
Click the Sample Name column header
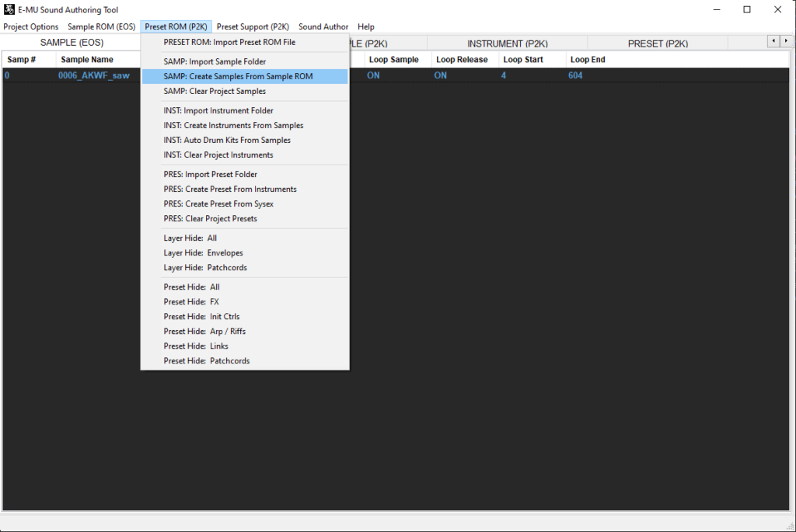pos(98,59)
